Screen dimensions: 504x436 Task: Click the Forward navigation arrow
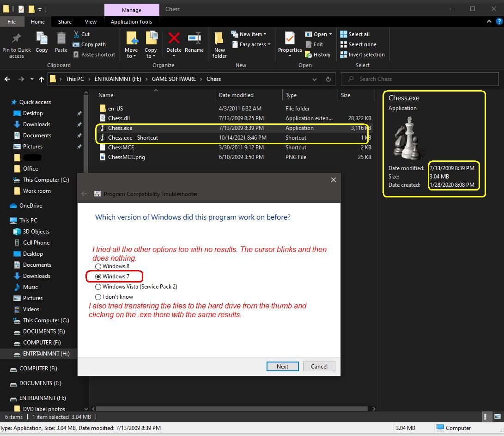pyautogui.click(x=21, y=79)
